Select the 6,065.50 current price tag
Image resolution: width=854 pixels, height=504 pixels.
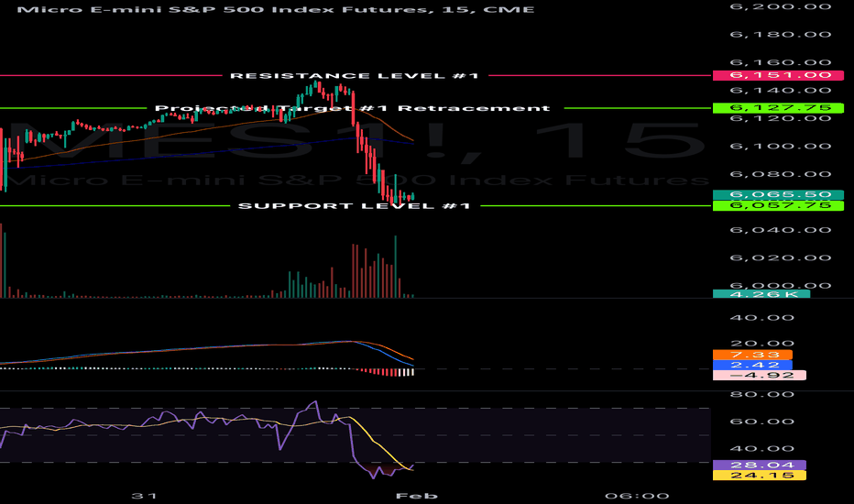pos(778,194)
